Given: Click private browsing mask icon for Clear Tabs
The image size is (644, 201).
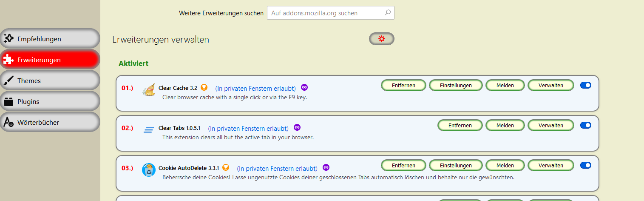Looking at the screenshot, I should pyautogui.click(x=297, y=127).
